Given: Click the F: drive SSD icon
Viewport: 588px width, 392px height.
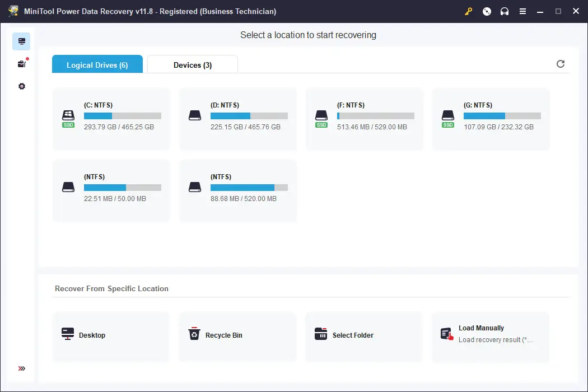Looking at the screenshot, I should click(x=321, y=119).
